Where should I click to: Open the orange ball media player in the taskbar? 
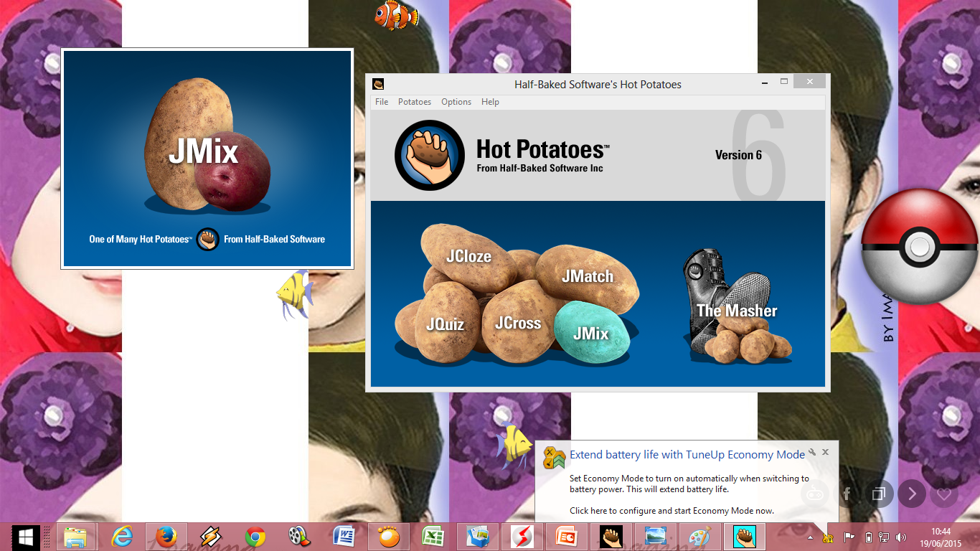point(389,537)
